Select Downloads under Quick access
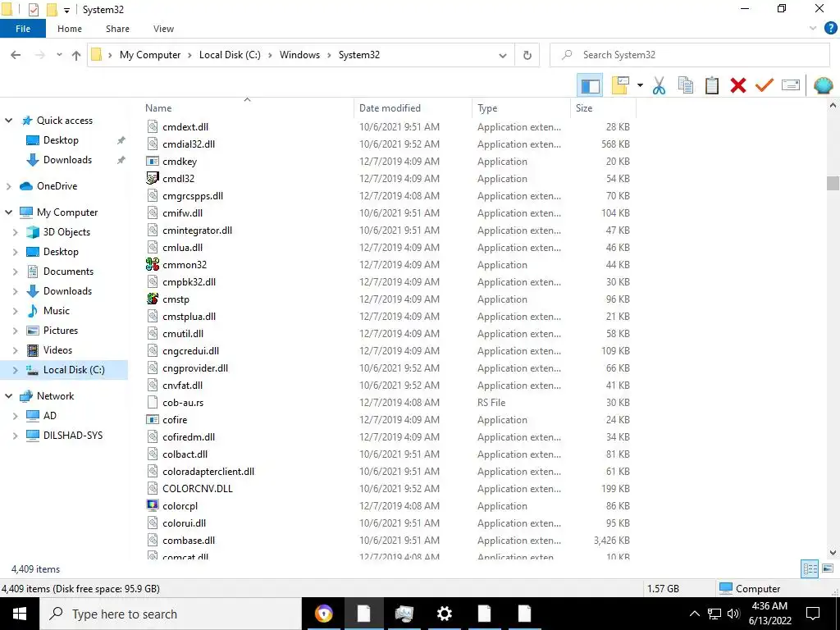Viewport: 840px width, 630px height. (67, 160)
